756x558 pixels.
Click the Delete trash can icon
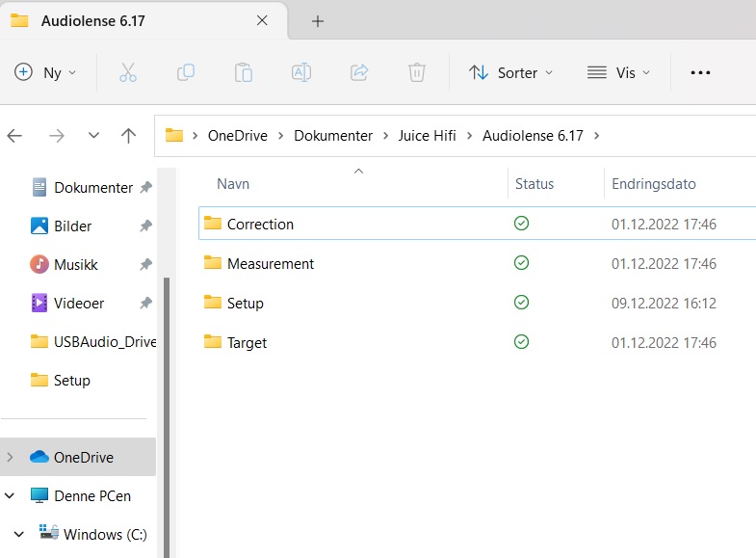pos(417,72)
